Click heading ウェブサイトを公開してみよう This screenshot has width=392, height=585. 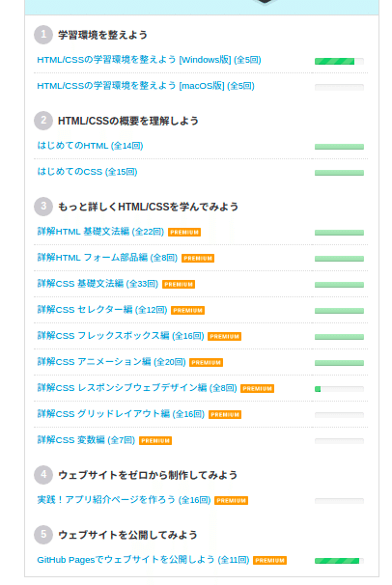click(127, 535)
